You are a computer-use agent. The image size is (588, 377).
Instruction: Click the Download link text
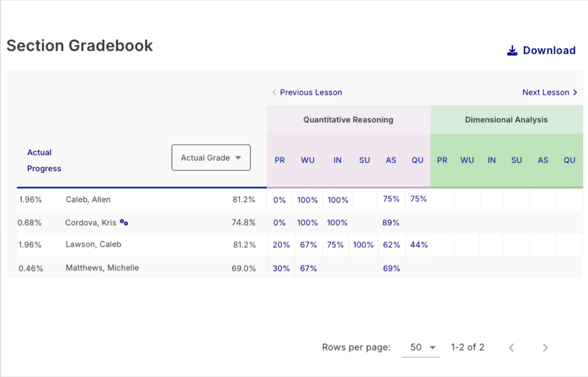coord(549,51)
